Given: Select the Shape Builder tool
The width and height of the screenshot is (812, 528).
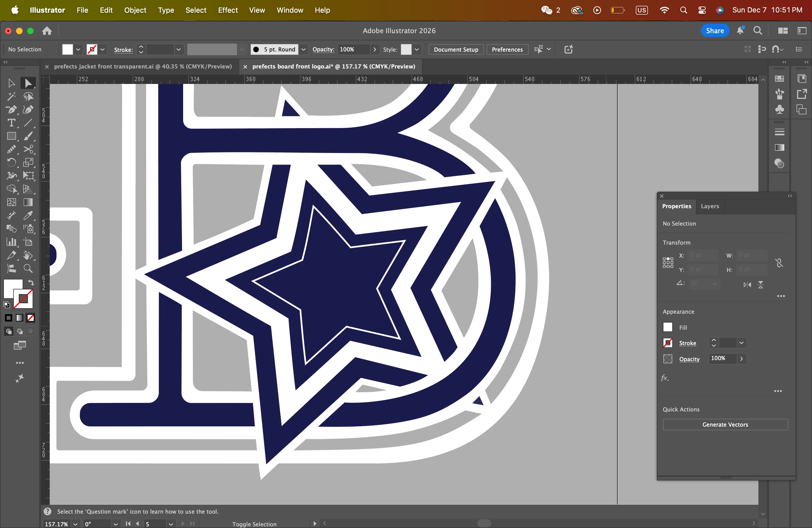Looking at the screenshot, I should pyautogui.click(x=11, y=189).
